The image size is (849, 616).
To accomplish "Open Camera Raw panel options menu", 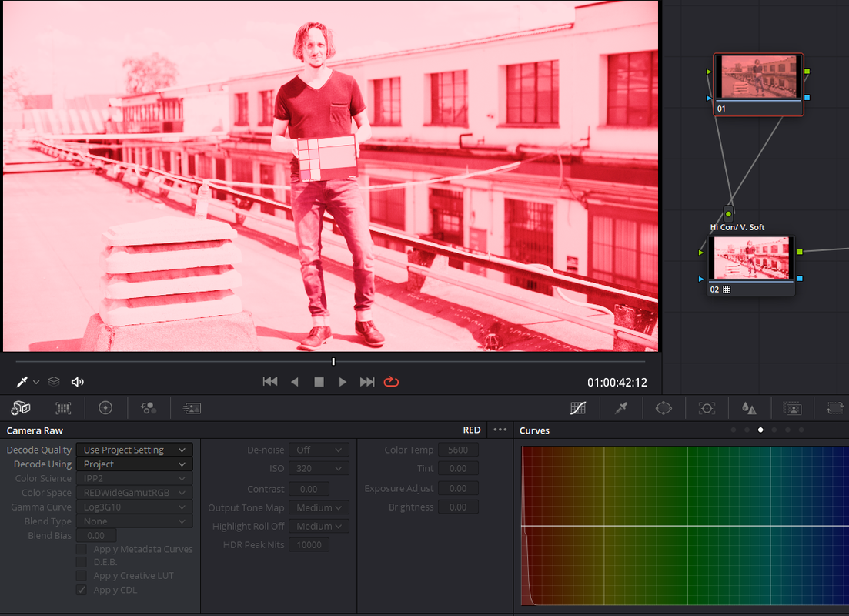I will point(500,430).
